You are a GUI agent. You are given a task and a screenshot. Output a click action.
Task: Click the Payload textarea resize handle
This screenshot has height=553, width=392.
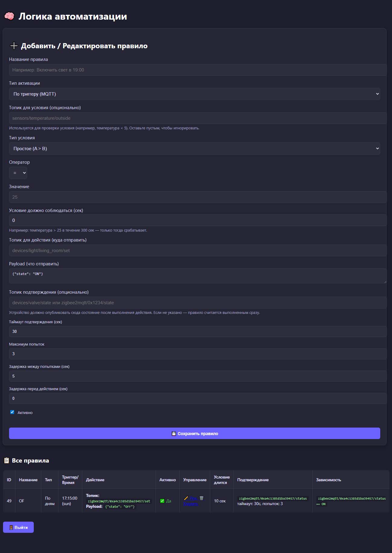pos(385,282)
